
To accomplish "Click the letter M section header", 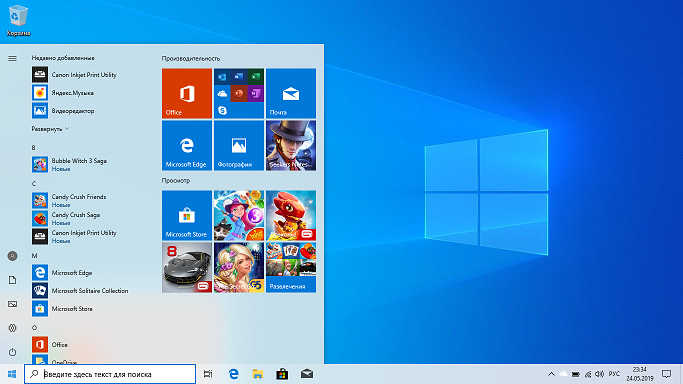I will [x=34, y=256].
